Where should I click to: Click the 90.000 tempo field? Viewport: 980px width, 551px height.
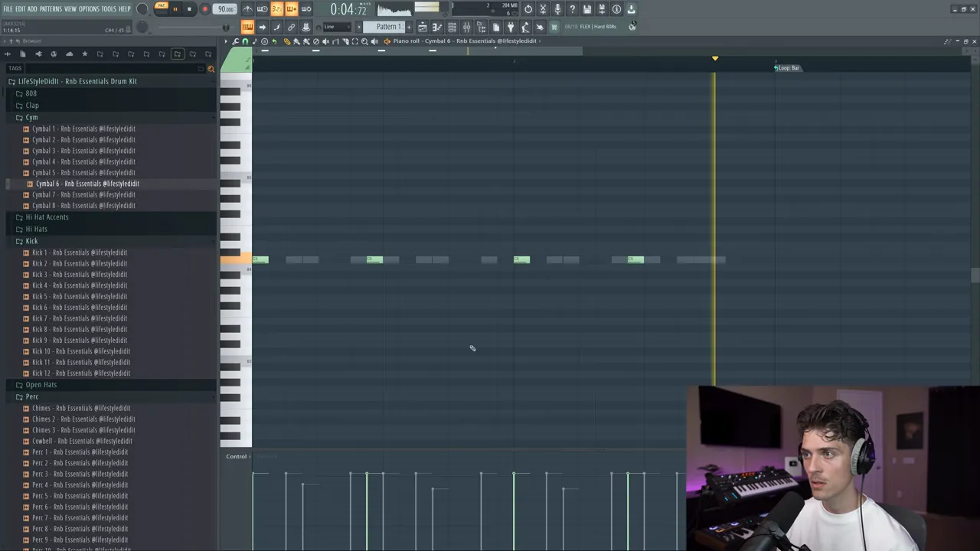click(224, 9)
